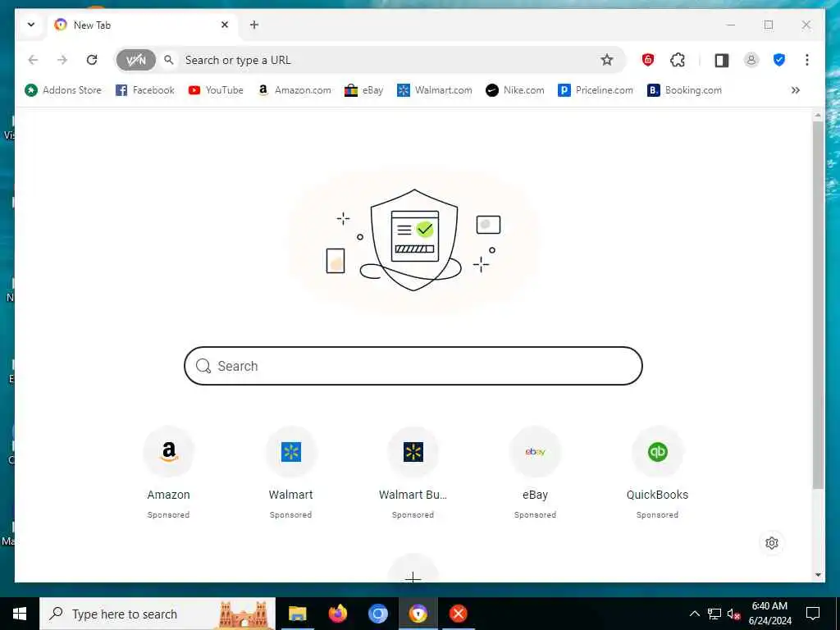Image resolution: width=840 pixels, height=630 pixels.
Task: Click the back navigation arrow
Action: tap(33, 60)
